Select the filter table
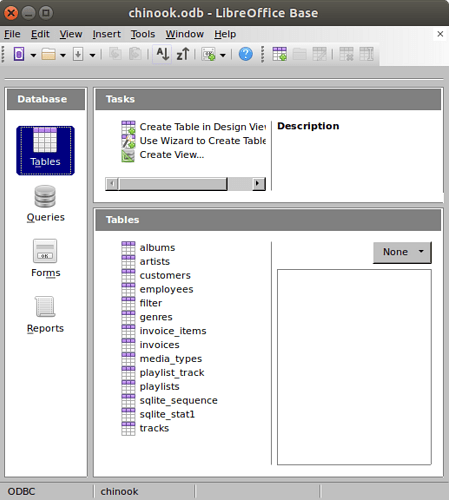 [151, 303]
